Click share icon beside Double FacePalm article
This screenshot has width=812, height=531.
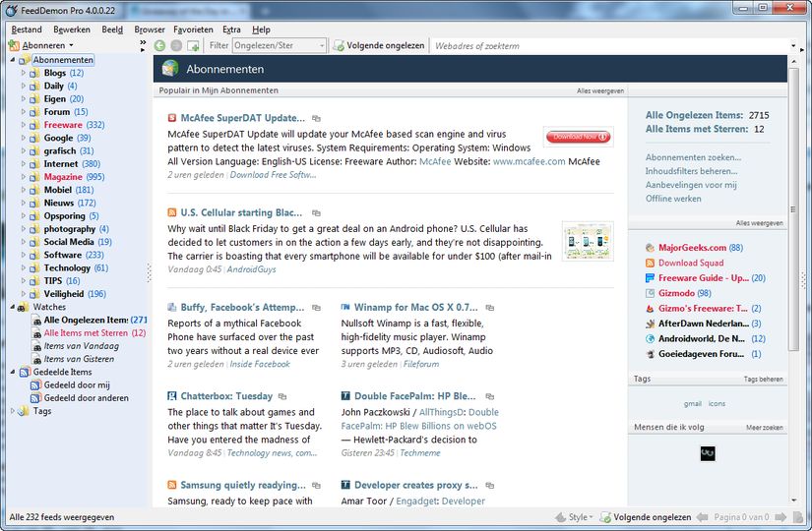coord(490,396)
